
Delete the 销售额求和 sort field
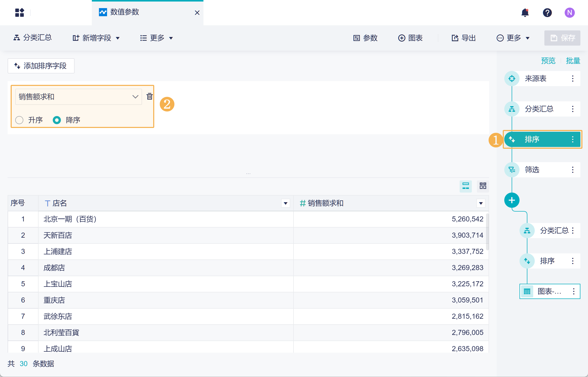click(149, 96)
